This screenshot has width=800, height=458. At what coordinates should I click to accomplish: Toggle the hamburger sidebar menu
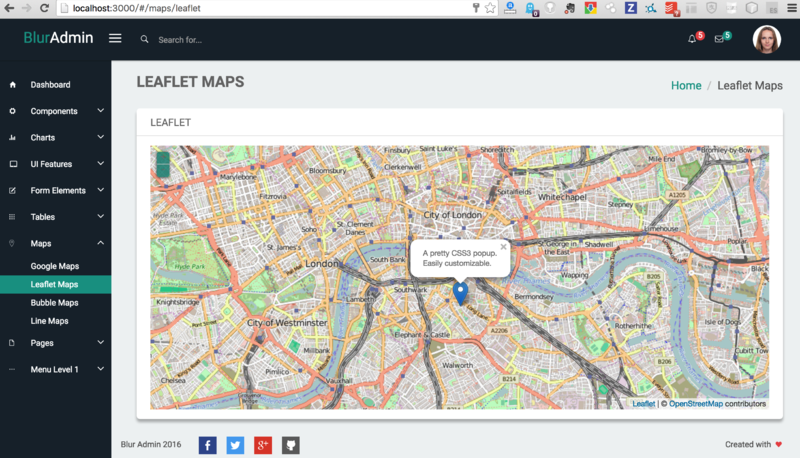pos(115,39)
